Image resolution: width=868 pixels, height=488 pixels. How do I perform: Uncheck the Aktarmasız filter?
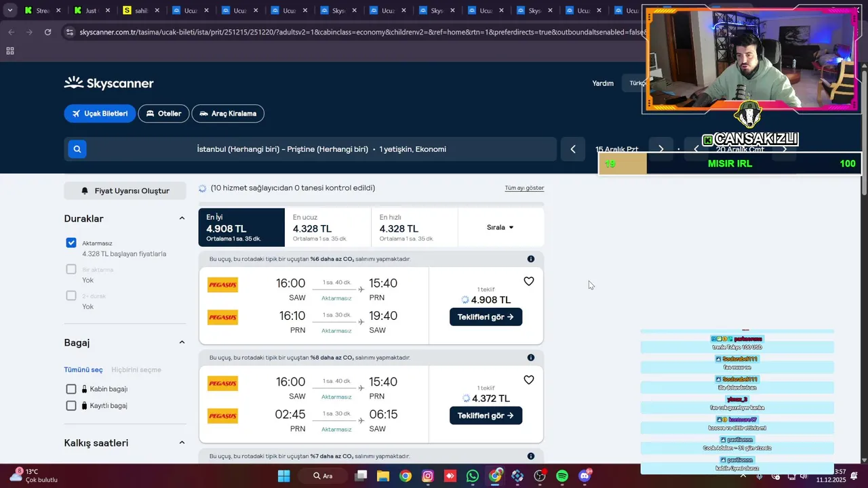pyautogui.click(x=71, y=243)
